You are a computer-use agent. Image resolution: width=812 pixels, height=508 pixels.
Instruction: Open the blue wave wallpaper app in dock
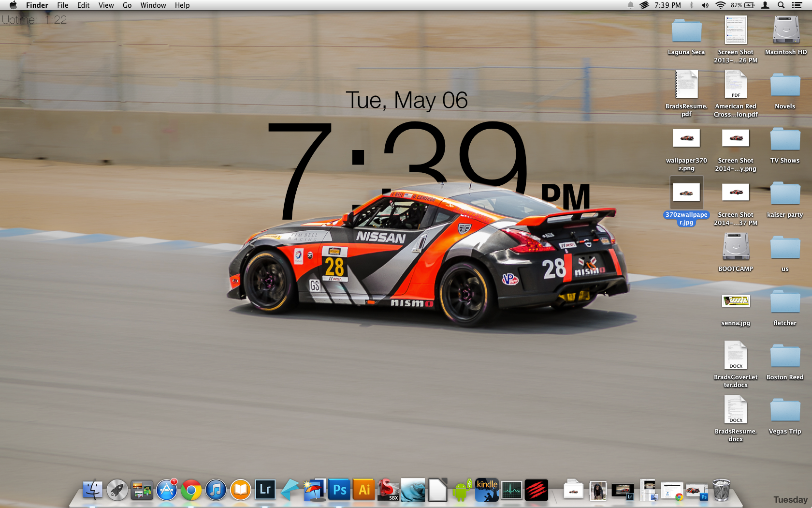pos(413,490)
